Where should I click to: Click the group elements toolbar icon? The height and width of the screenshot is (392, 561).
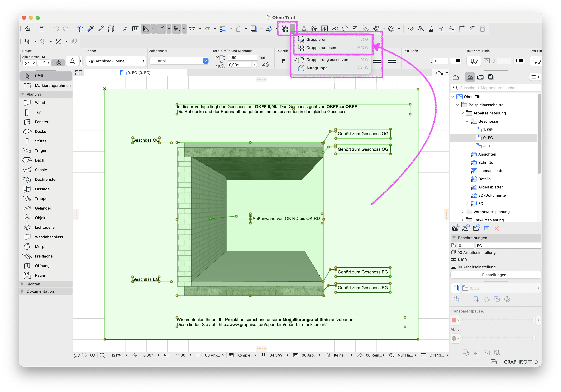pos(285,29)
